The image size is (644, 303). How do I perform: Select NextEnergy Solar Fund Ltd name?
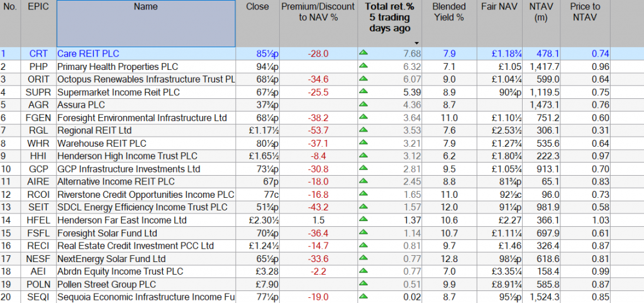(x=111, y=259)
